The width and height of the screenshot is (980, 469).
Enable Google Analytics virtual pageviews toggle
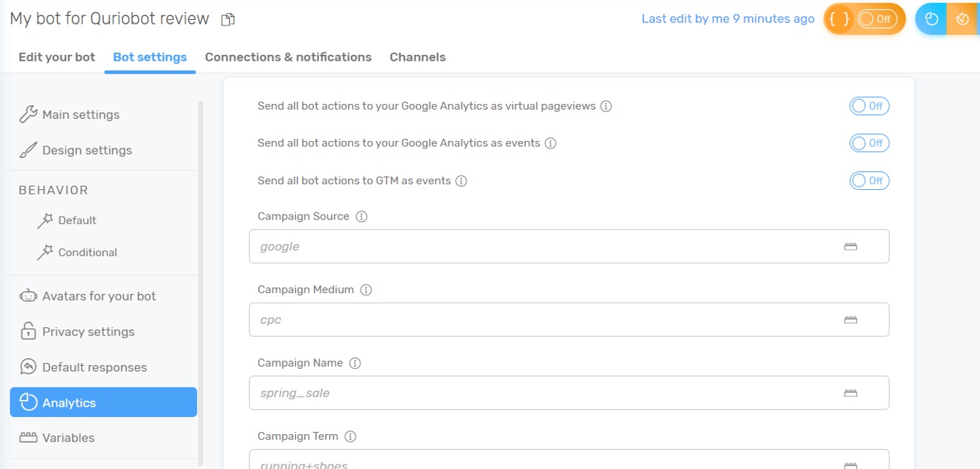point(869,106)
